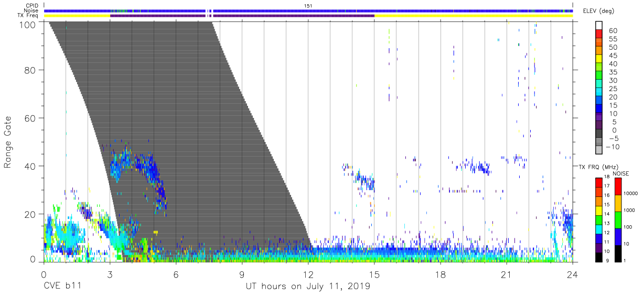This screenshot has height=297, width=644.
Task: Click the blue Noise strip above the plot
Action: tap(308, 10)
